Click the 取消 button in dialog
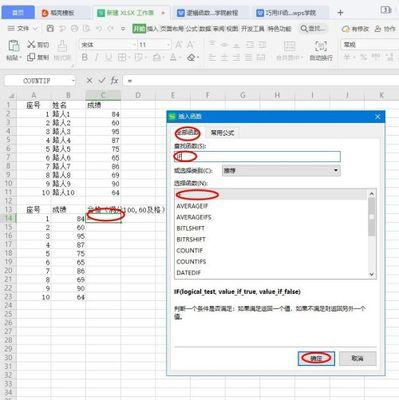Image resolution: width=399 pixels, height=400 pixels. pyautogui.click(x=358, y=358)
